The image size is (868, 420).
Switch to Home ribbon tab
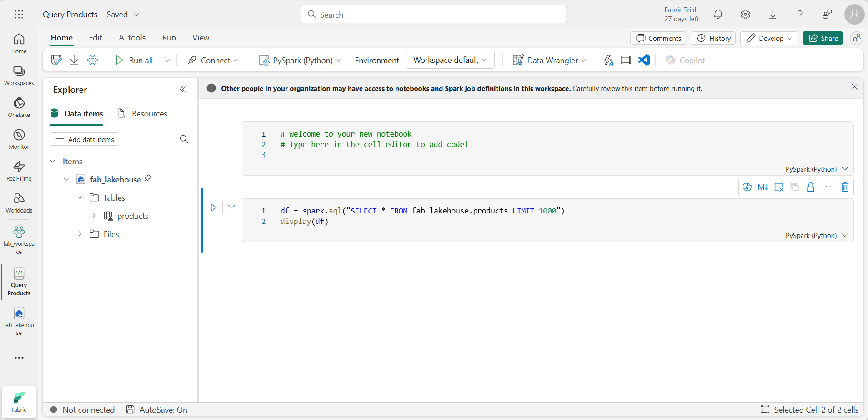(x=62, y=38)
